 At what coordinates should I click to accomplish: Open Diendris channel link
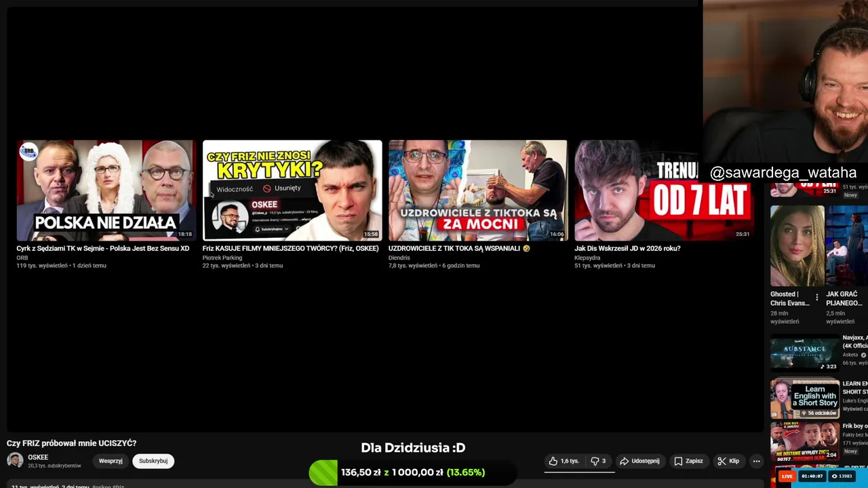click(399, 258)
